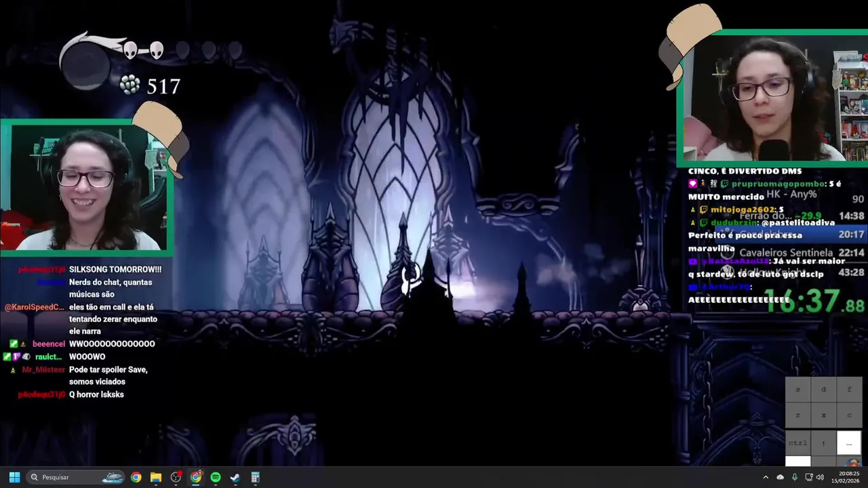The image size is (868, 488).
Task: Click the 'WOOOWO' chat message
Action: [x=87, y=357]
